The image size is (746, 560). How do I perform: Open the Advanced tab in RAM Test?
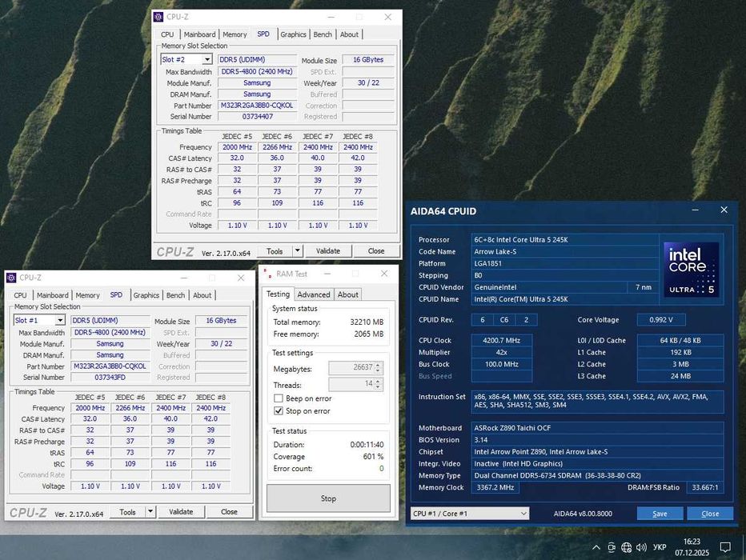point(314,294)
